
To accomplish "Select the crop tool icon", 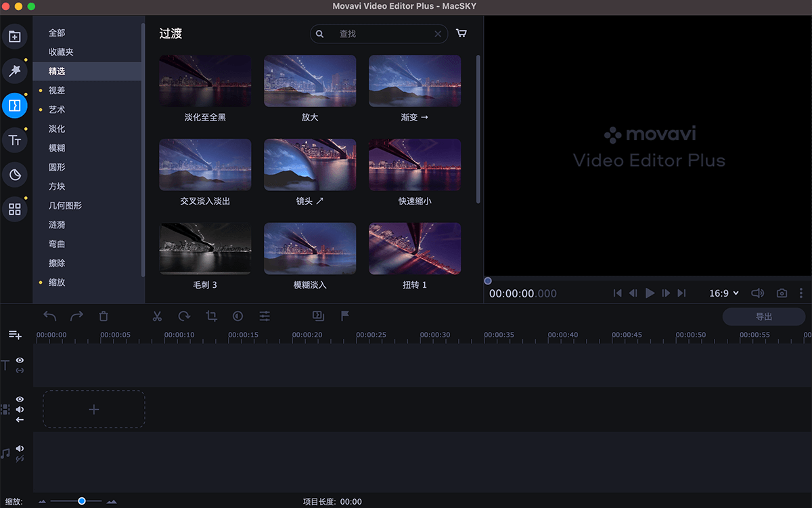I will pyautogui.click(x=211, y=316).
